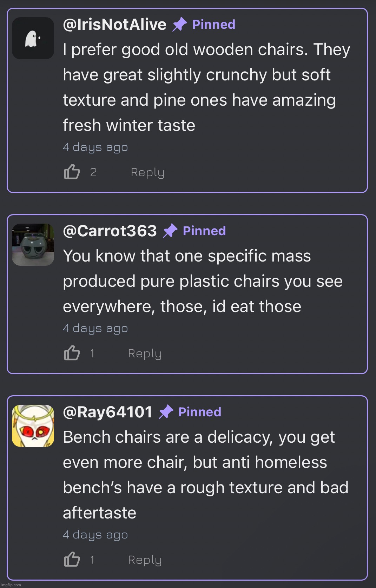Image resolution: width=376 pixels, height=588 pixels.
Task: Click the pin icon beside Ray64101
Action: tap(166, 412)
